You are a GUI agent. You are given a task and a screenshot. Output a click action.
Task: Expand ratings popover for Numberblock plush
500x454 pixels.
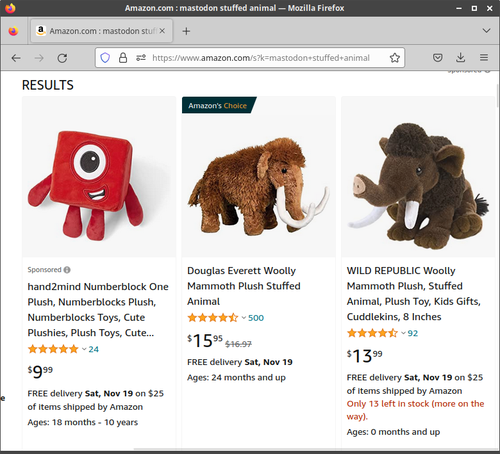(84, 349)
